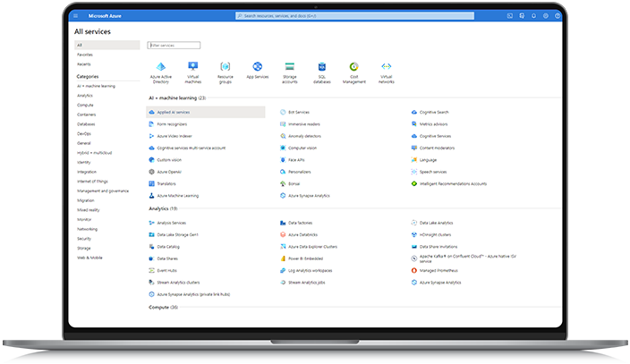Click the Intelligent Recommendations Accounts icon
Viewport: 630px width, 364px height.
pos(414,183)
